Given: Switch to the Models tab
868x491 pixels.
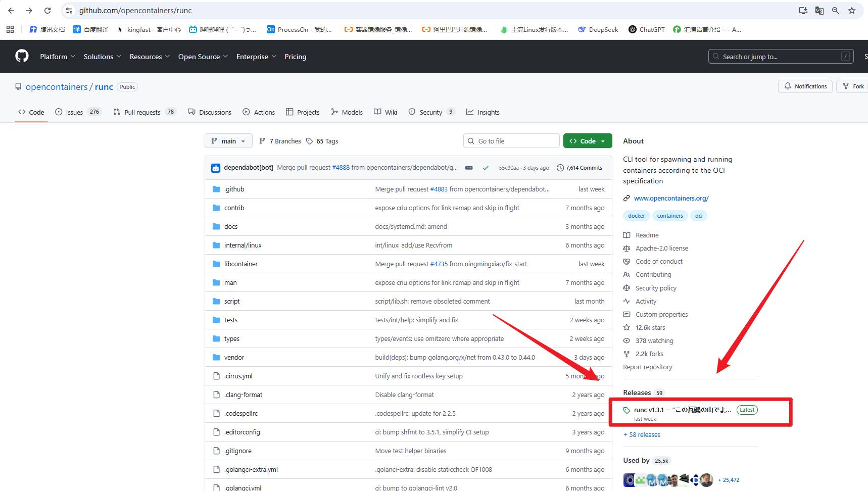Looking at the screenshot, I should [347, 112].
